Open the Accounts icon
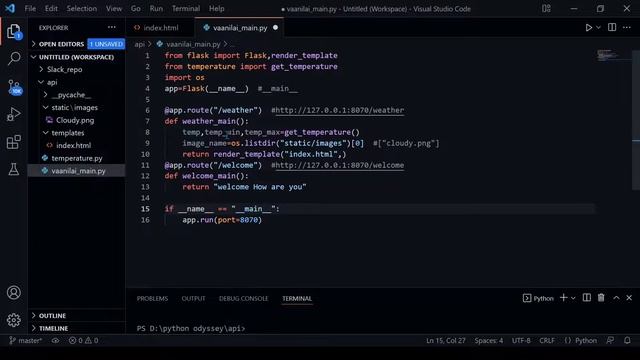Image resolution: width=640 pixels, height=360 pixels. pos(14,293)
